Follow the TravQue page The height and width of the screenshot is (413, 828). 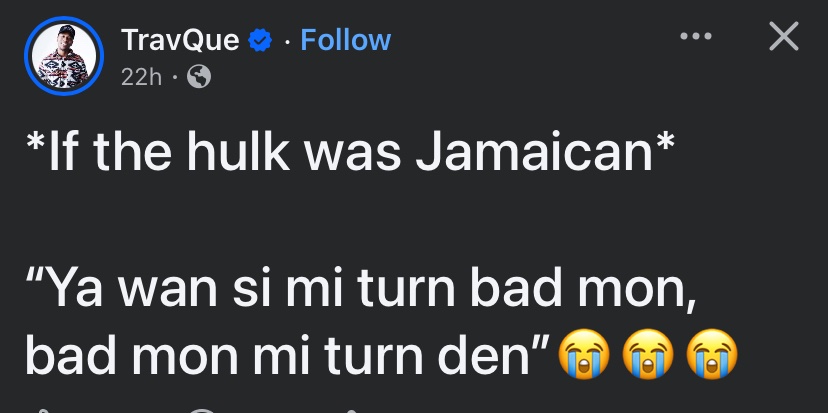pyautogui.click(x=345, y=40)
